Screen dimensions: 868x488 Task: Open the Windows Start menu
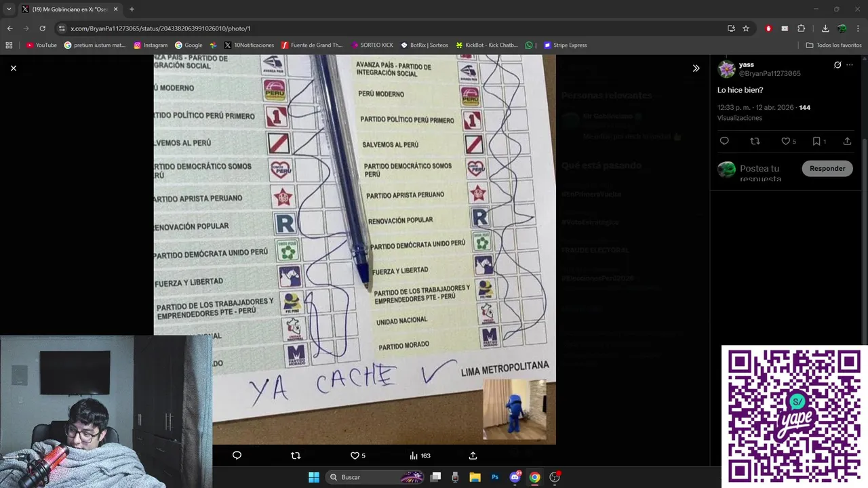(x=313, y=477)
